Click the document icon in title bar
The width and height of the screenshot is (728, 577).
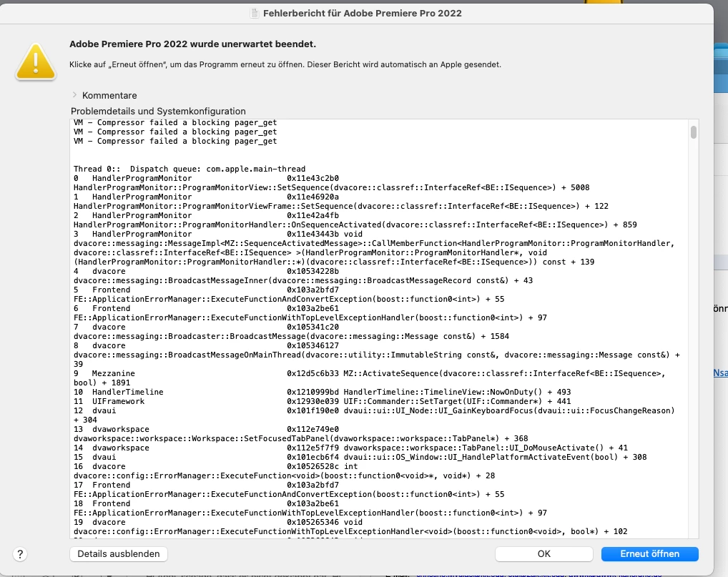click(x=255, y=13)
